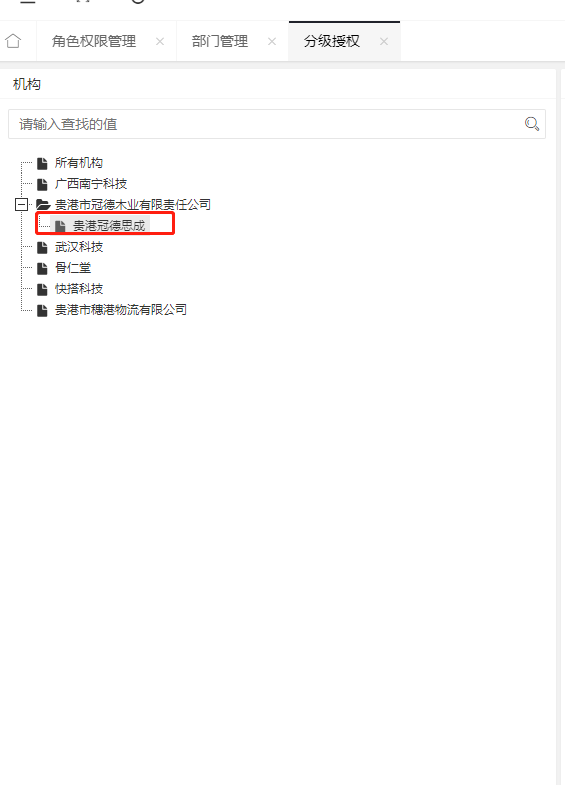The width and height of the screenshot is (565, 785).
Task: Click file icon beside 贵港冠德思成
Action: 60,226
